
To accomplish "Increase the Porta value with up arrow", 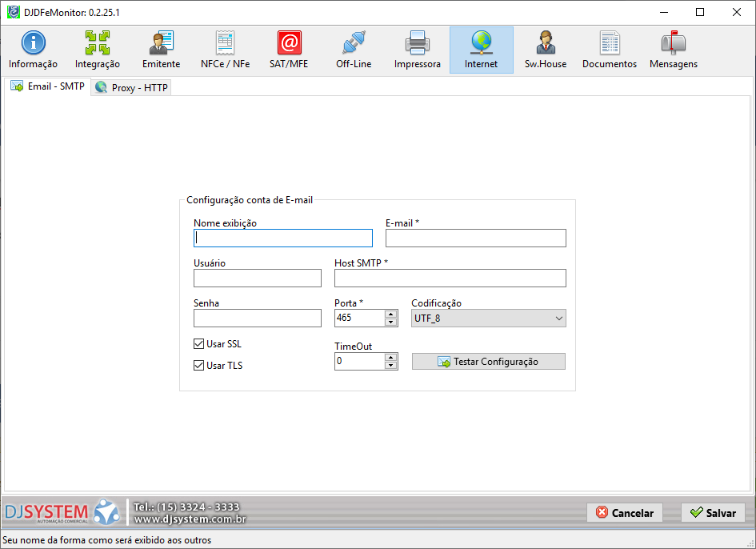I will pos(391,315).
